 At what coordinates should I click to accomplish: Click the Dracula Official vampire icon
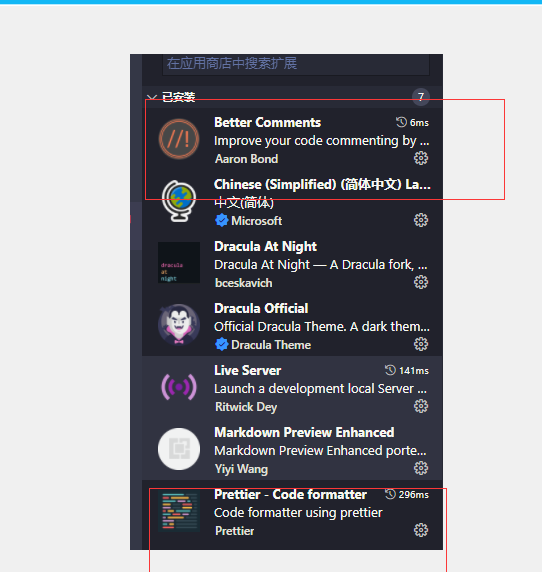179,325
